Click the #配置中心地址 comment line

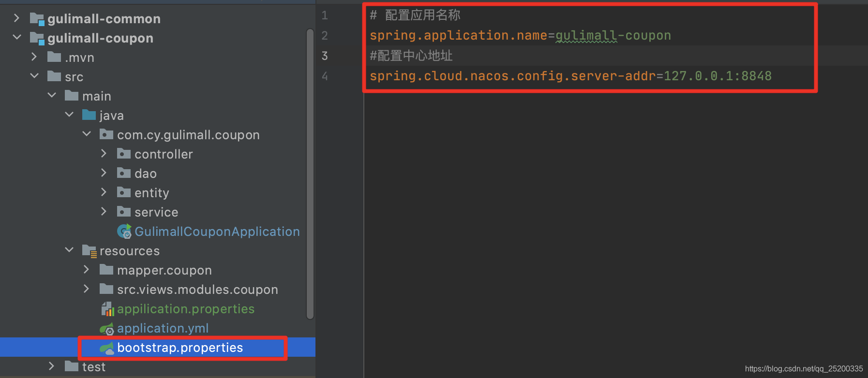(x=411, y=56)
